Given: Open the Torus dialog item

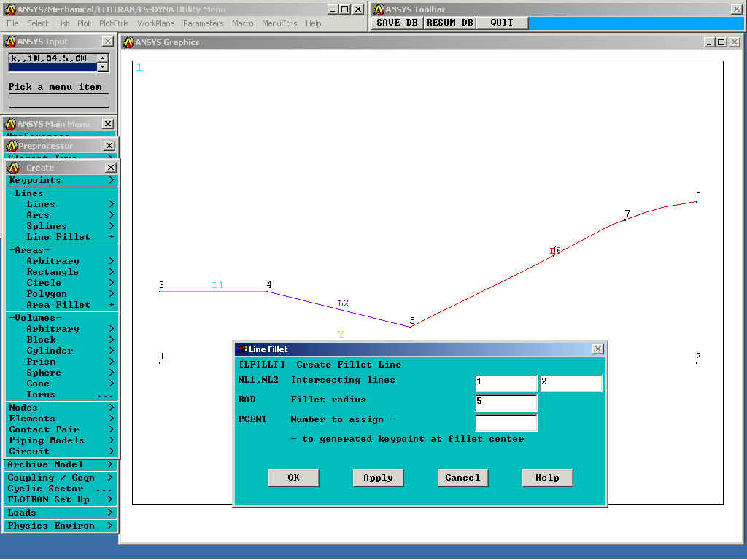Looking at the screenshot, I should point(61,394).
